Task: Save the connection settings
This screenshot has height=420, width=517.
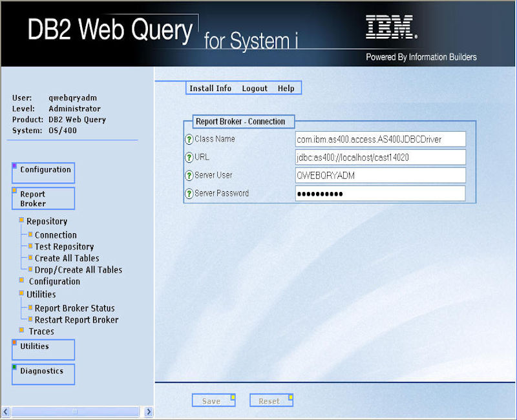Action: (214, 401)
